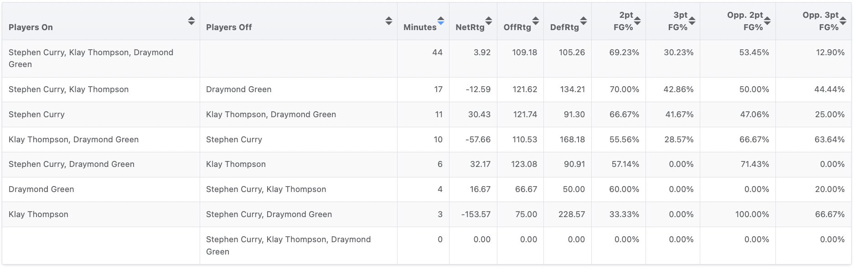Click the NetRtg sort arrows
Image resolution: width=868 pixels, height=270 pixels.
pyautogui.click(x=489, y=21)
